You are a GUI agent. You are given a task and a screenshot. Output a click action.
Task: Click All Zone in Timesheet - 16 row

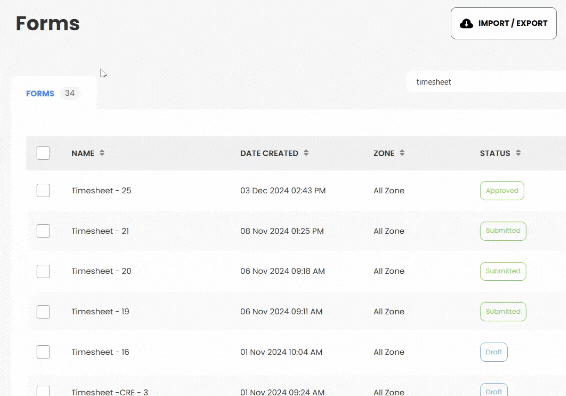389,352
